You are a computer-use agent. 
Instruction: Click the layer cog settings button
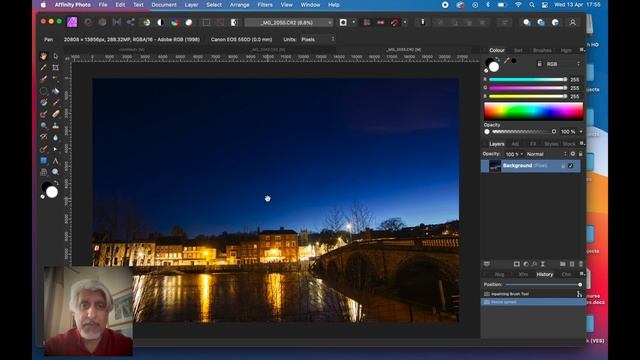pyautogui.click(x=573, y=154)
